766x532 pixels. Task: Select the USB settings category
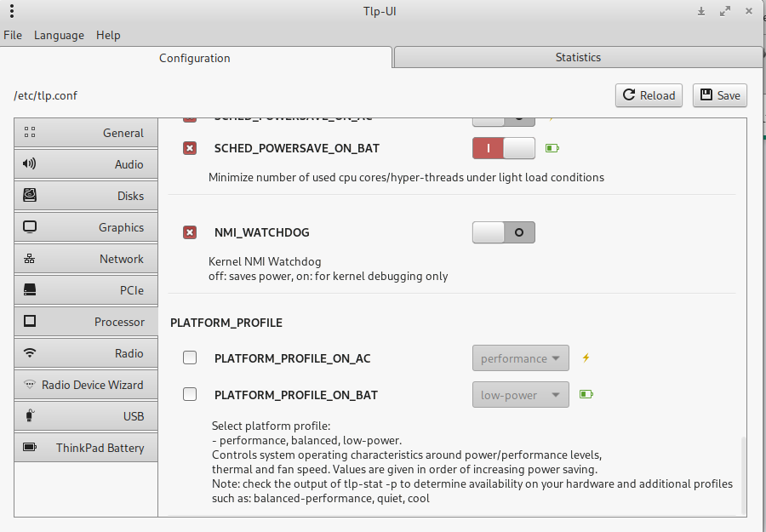86,416
